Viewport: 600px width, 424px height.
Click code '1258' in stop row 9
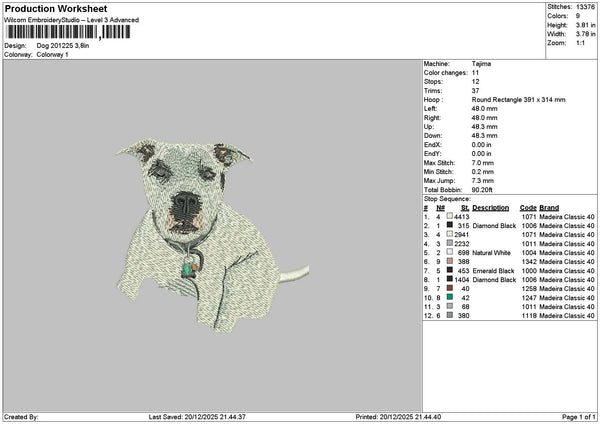[529, 289]
